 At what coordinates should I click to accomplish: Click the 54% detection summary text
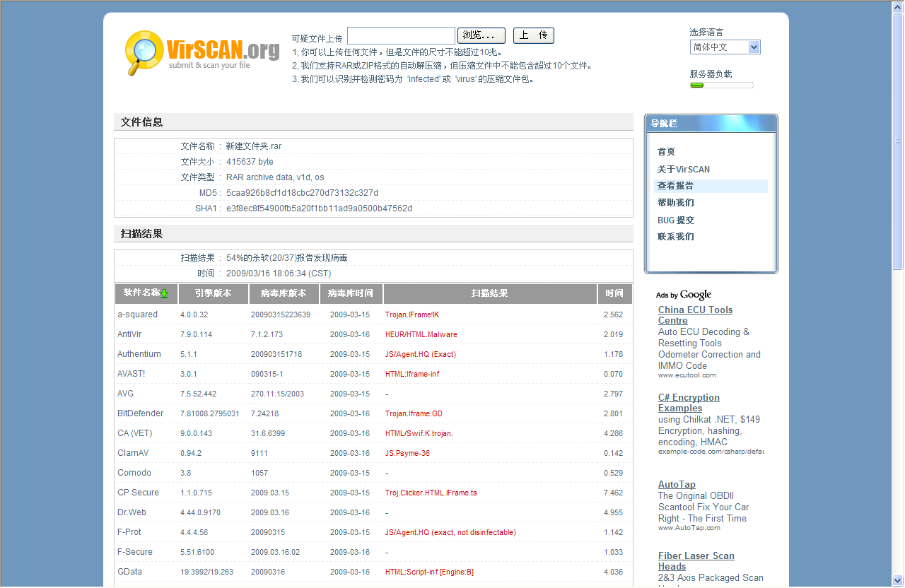coord(286,258)
